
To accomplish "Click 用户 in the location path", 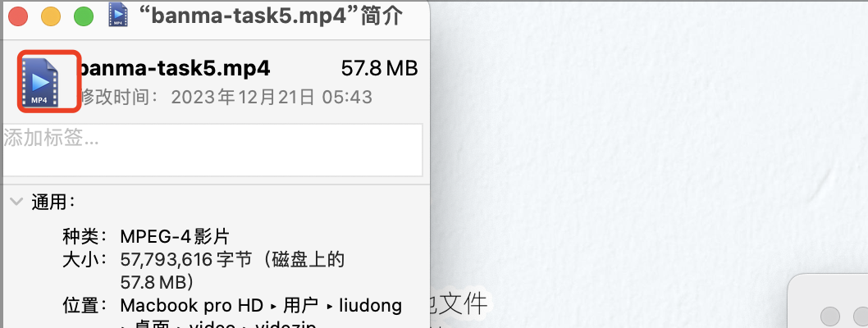I will click(300, 305).
